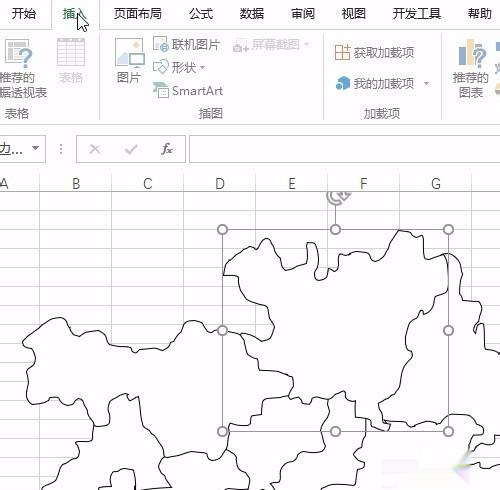The height and width of the screenshot is (490, 500).
Task: Click the top-middle resize handle
Action: (335, 229)
